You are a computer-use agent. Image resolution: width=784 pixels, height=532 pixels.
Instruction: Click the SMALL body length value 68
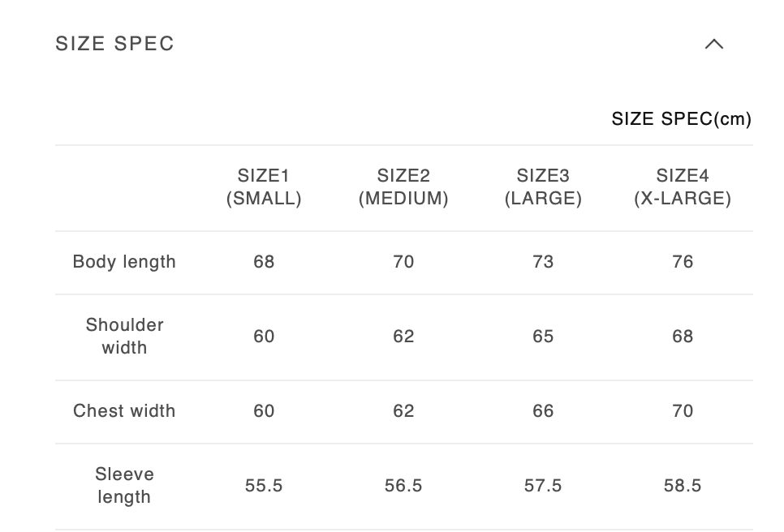tap(264, 262)
